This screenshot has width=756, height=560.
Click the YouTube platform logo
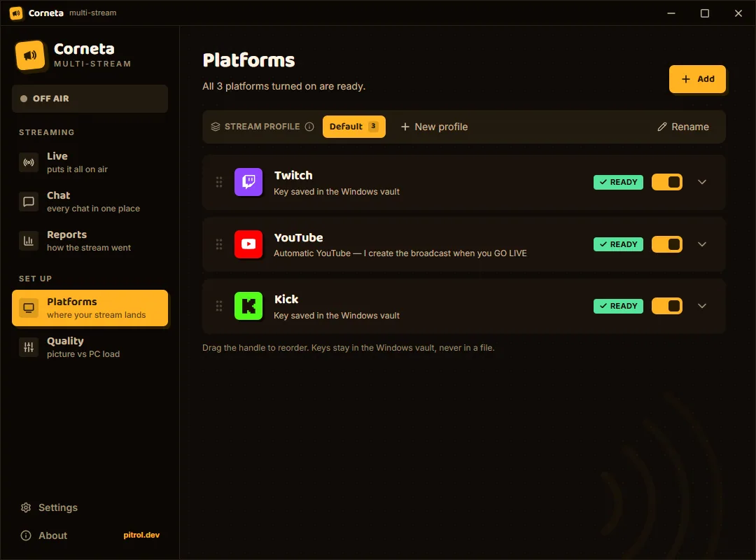(248, 244)
